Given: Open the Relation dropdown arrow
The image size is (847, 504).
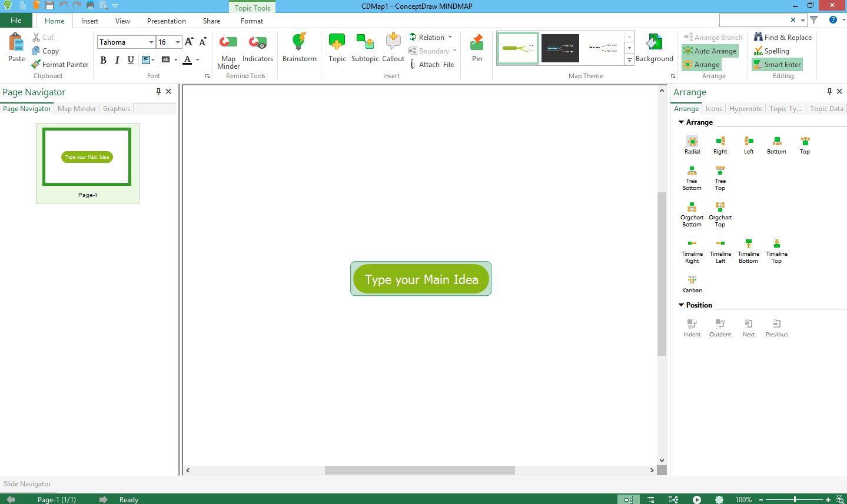Looking at the screenshot, I should pos(450,37).
